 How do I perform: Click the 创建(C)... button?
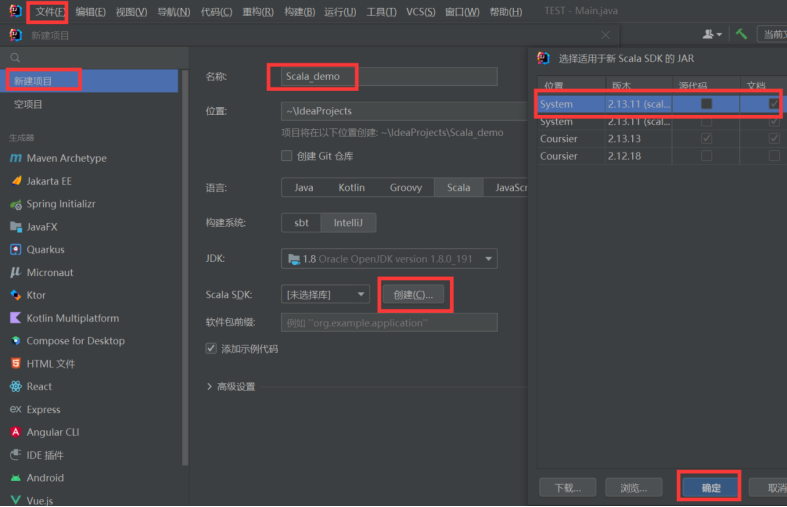[413, 295]
